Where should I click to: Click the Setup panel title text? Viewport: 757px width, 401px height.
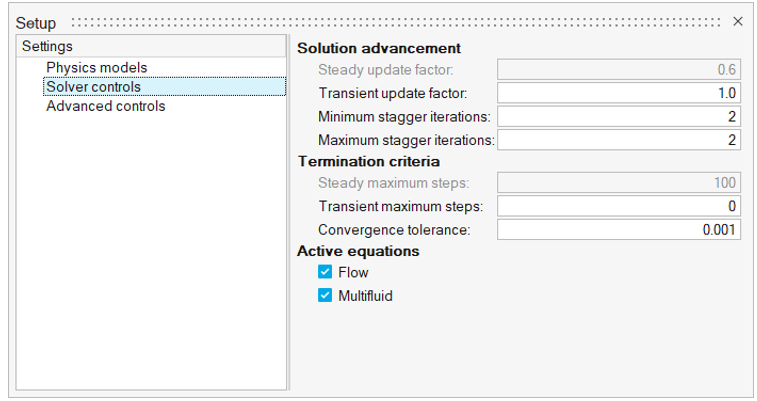click(x=36, y=23)
